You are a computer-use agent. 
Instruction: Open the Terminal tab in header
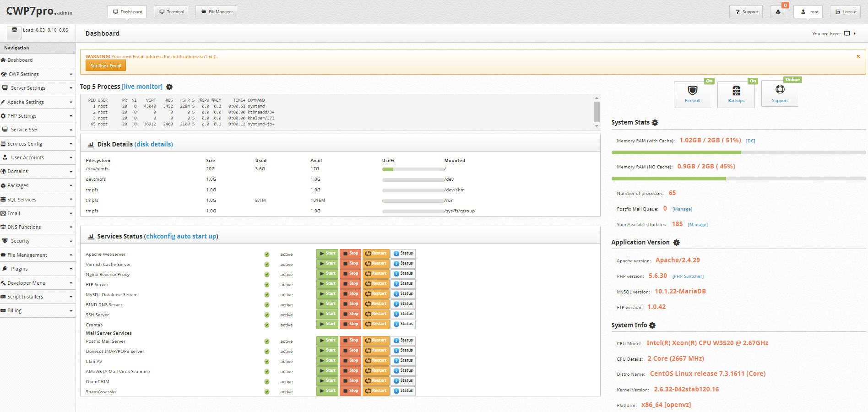coord(172,12)
